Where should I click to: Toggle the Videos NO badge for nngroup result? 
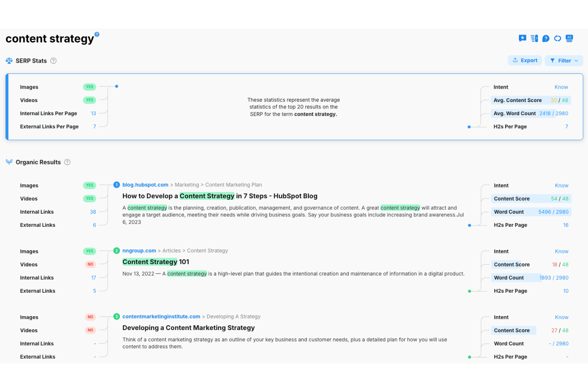pos(90,264)
